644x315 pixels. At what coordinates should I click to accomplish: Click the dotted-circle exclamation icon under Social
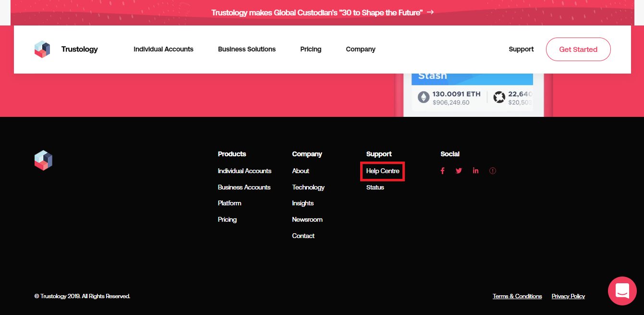click(x=492, y=171)
